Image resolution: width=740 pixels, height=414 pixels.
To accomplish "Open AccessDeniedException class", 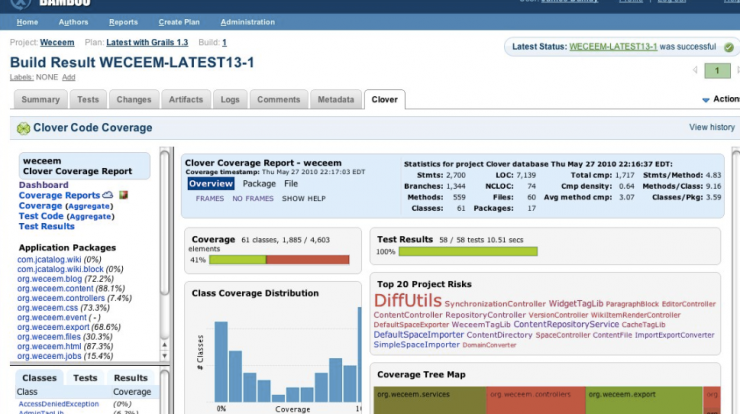I will pos(59,404).
